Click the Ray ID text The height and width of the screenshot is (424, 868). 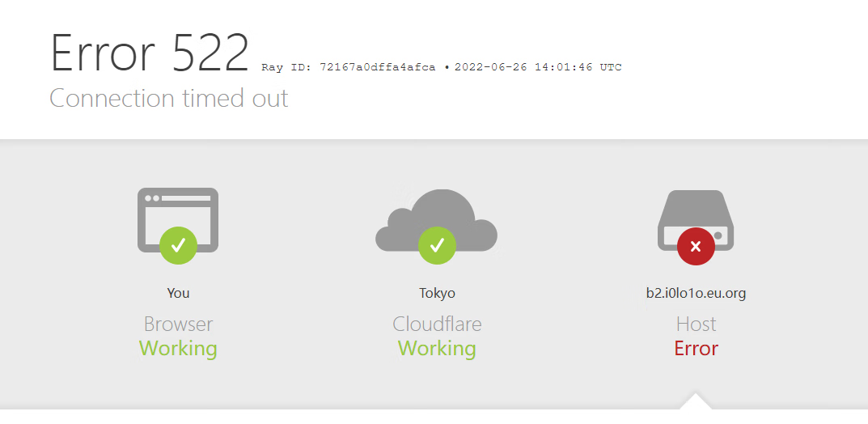[348, 67]
